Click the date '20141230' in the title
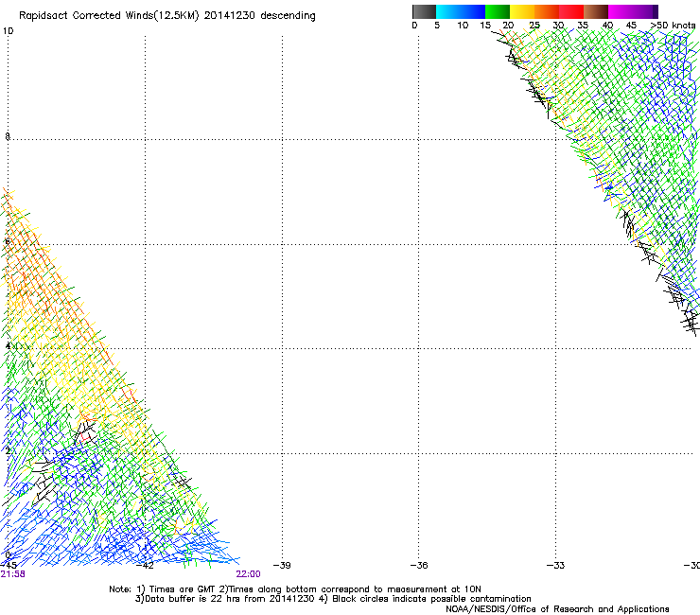The height and width of the screenshot is (615, 700). (x=229, y=15)
